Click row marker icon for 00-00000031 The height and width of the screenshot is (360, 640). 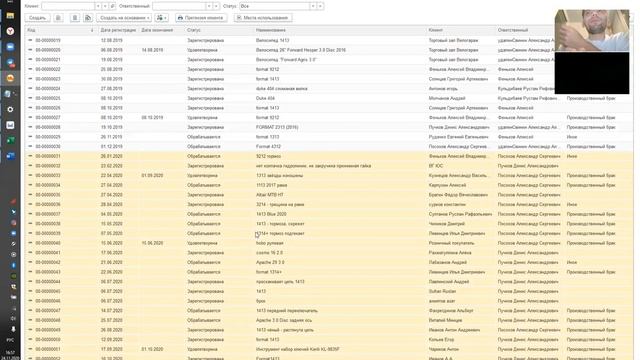pyautogui.click(x=30, y=156)
